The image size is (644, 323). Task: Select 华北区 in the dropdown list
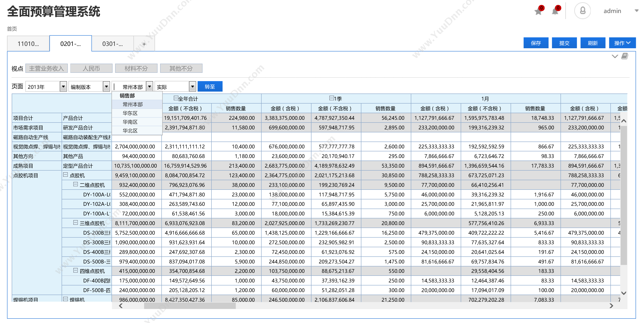point(137,131)
